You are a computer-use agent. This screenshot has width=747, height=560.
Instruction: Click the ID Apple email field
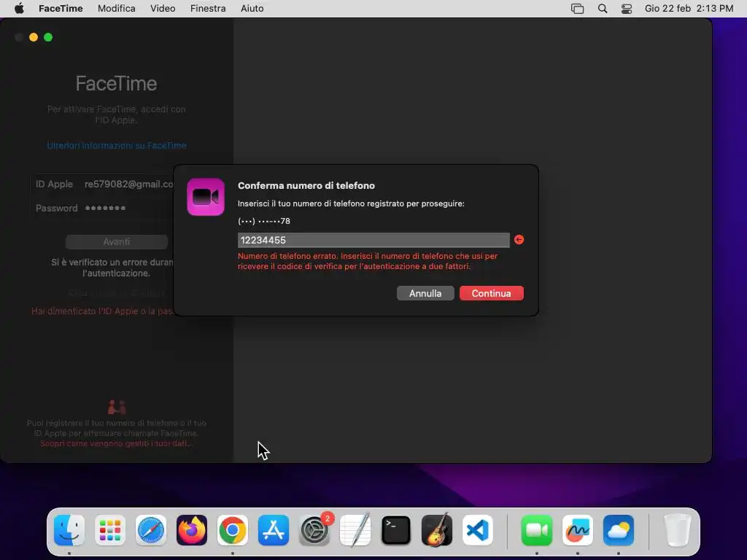coord(128,184)
